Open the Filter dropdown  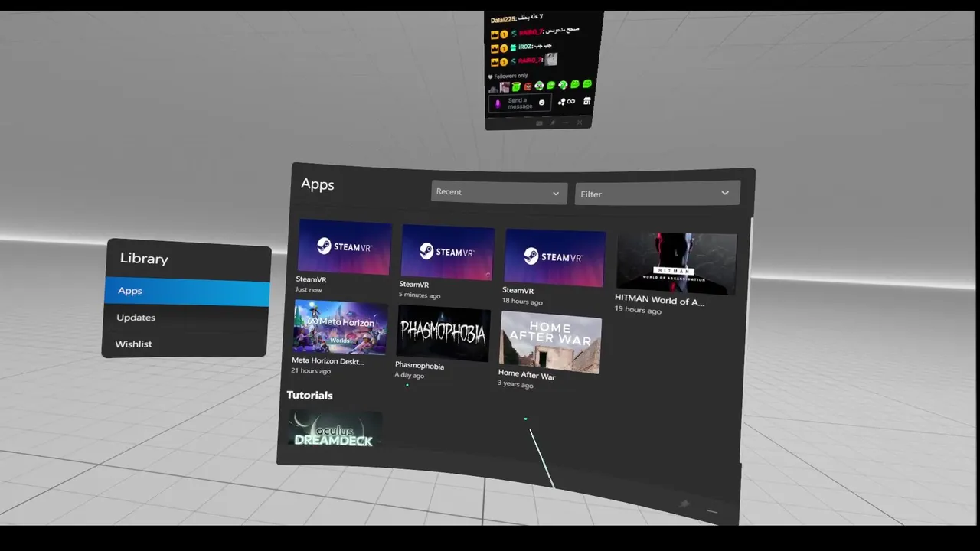(x=657, y=194)
